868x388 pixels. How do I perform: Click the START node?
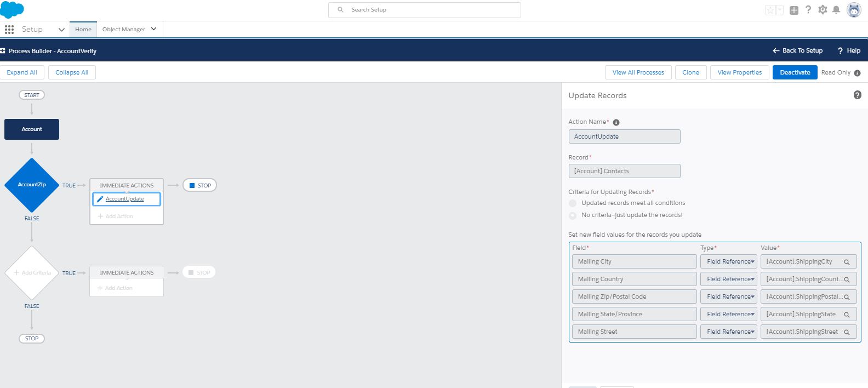pos(32,95)
